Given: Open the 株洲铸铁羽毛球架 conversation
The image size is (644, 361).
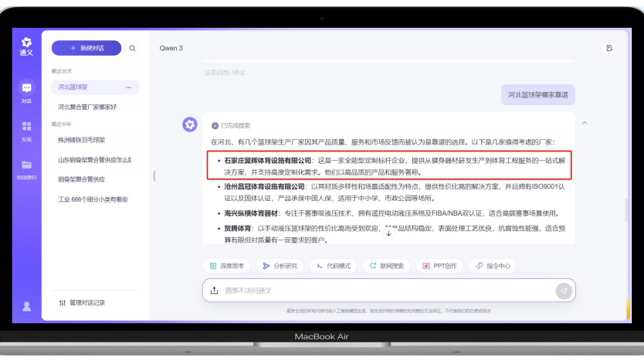Looking at the screenshot, I should [81, 140].
